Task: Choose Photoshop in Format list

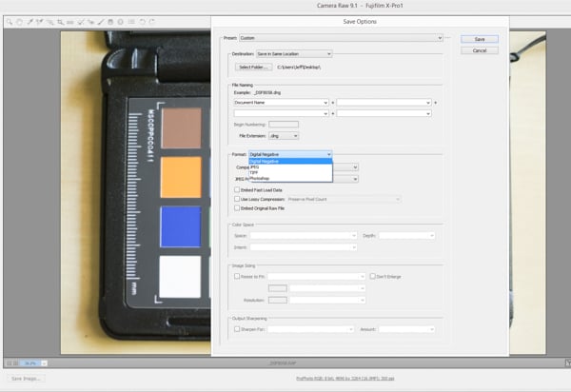Action: point(290,178)
